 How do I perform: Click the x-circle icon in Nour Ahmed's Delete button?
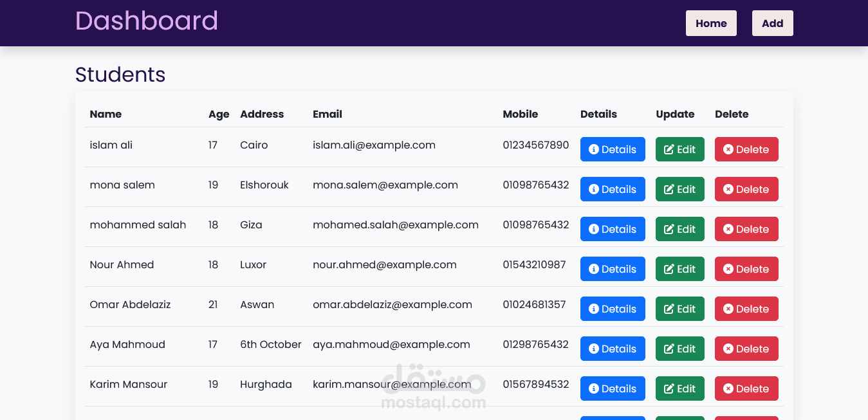pos(728,269)
